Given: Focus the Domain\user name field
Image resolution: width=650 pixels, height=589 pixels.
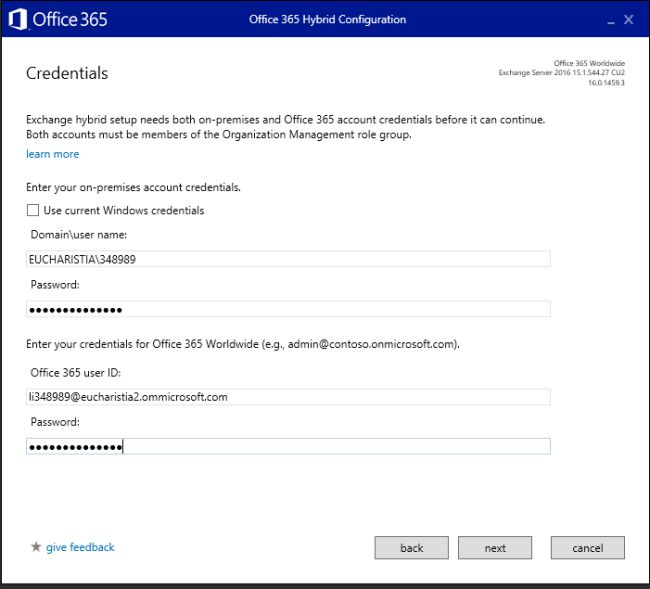Looking at the screenshot, I should coord(288,259).
